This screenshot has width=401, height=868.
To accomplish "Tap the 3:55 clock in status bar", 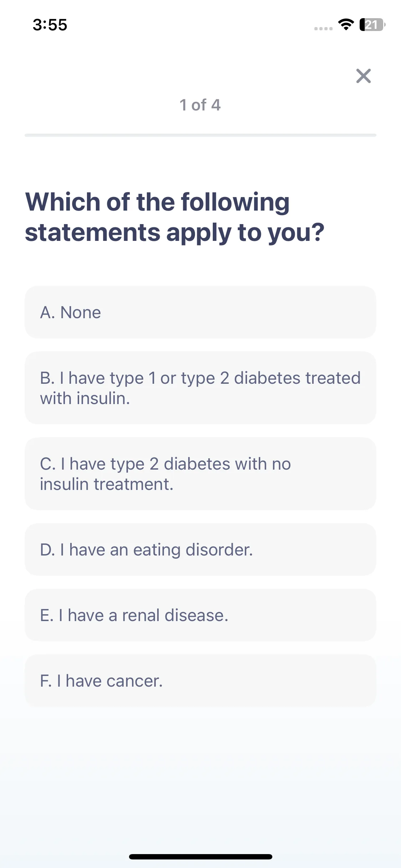I will pos(50,25).
